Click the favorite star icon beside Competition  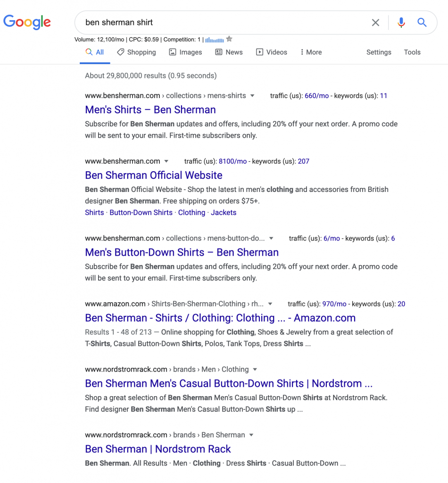pyautogui.click(x=229, y=39)
